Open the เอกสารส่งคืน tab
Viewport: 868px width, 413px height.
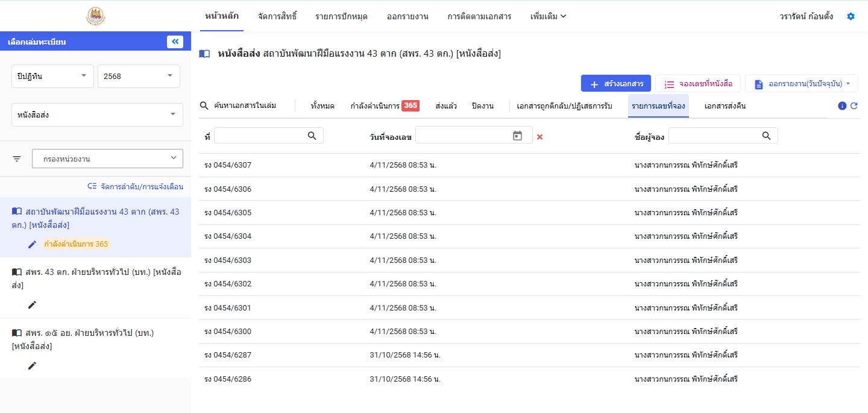[725, 106]
